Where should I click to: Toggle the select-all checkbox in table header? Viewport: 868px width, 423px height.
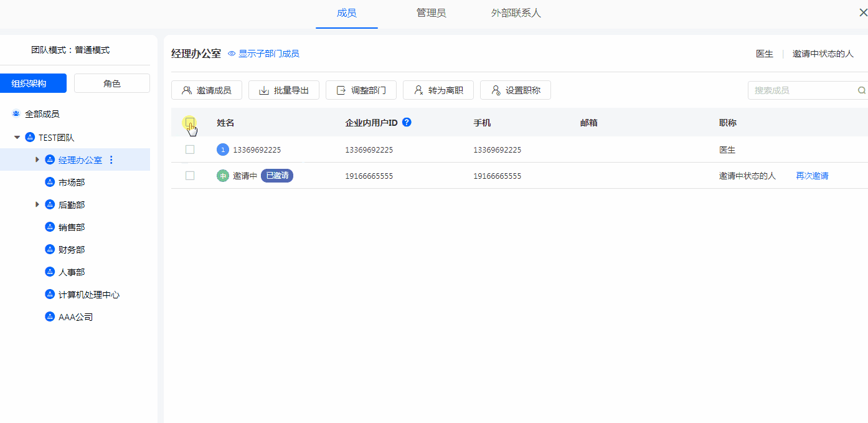tap(190, 122)
